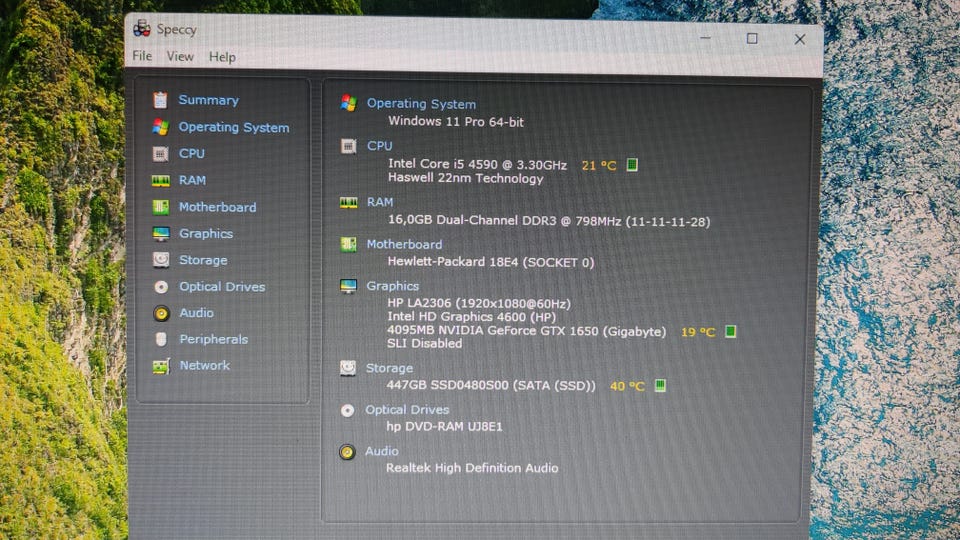Screen dimensions: 960x540
Task: Click the Graphics monitor icon in sidebar
Action: tap(161, 234)
